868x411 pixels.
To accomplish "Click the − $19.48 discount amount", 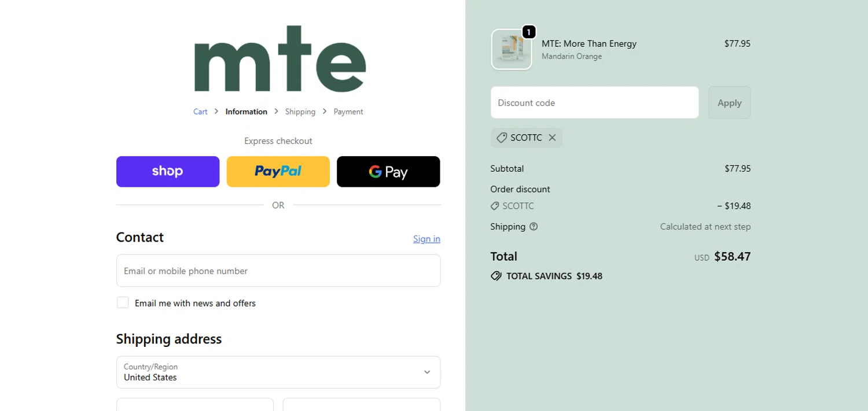I will click(x=734, y=206).
